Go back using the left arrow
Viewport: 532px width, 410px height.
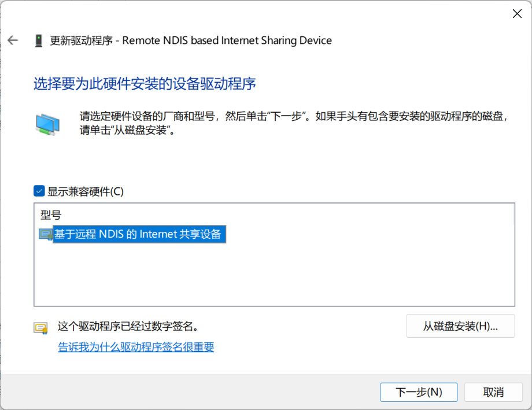[x=13, y=40]
